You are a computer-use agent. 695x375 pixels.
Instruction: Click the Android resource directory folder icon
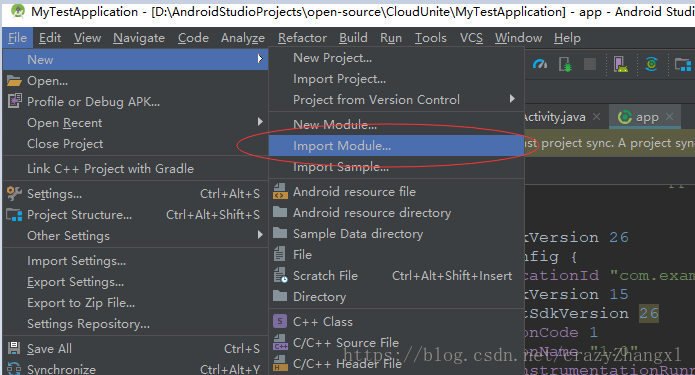[280, 212]
